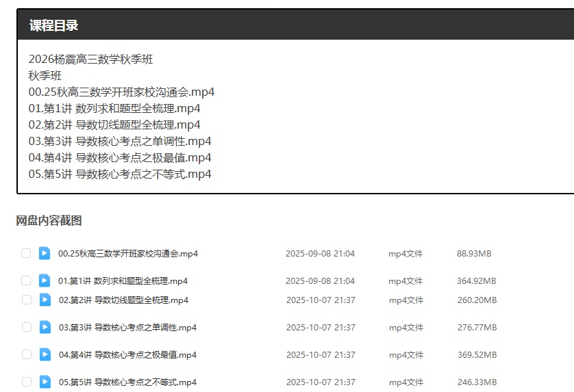Click the 88.93MB file size

[x=474, y=253]
